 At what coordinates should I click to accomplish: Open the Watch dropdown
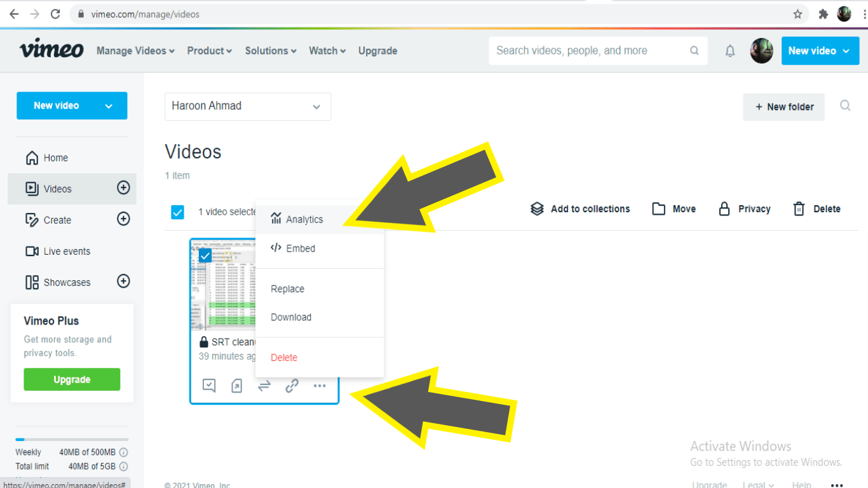327,51
